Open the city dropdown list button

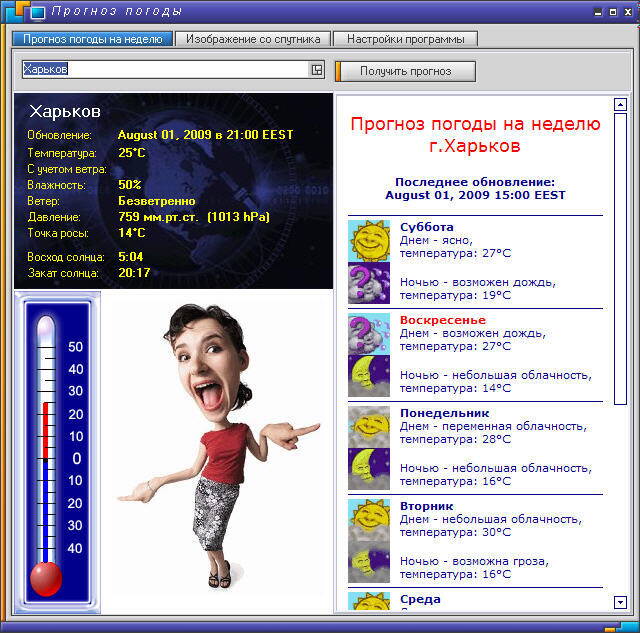click(317, 70)
